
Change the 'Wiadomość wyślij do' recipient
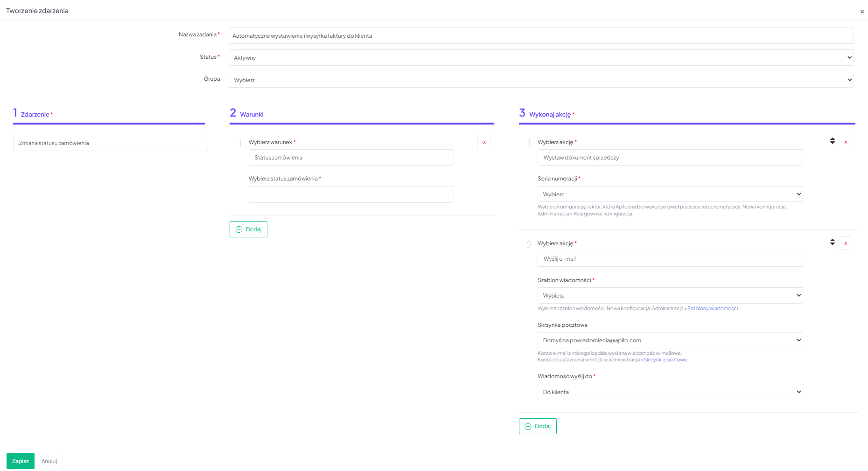coord(670,392)
